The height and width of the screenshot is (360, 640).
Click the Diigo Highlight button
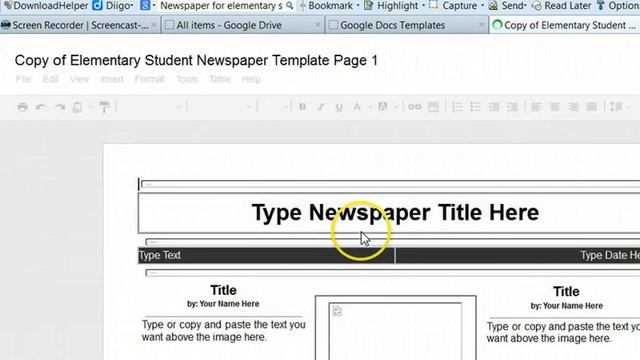[391, 6]
